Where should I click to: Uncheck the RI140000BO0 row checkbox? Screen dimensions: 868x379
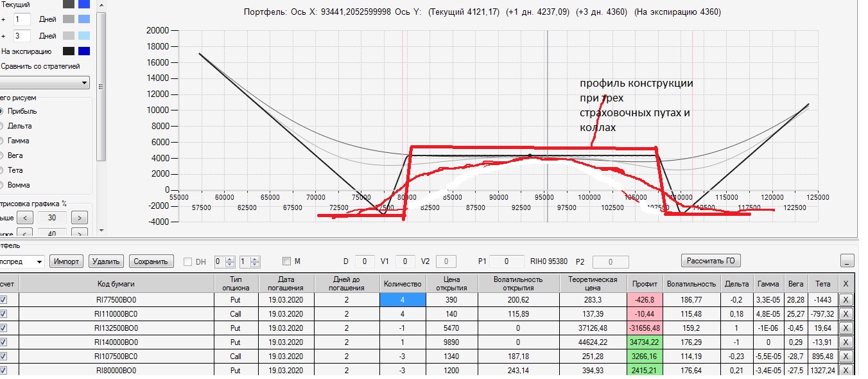[x=3, y=342]
